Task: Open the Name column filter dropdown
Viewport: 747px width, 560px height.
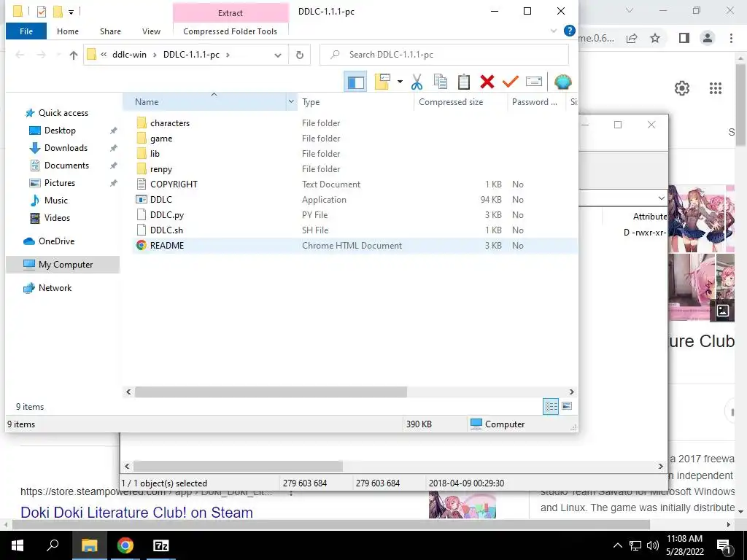Action: pyautogui.click(x=291, y=102)
